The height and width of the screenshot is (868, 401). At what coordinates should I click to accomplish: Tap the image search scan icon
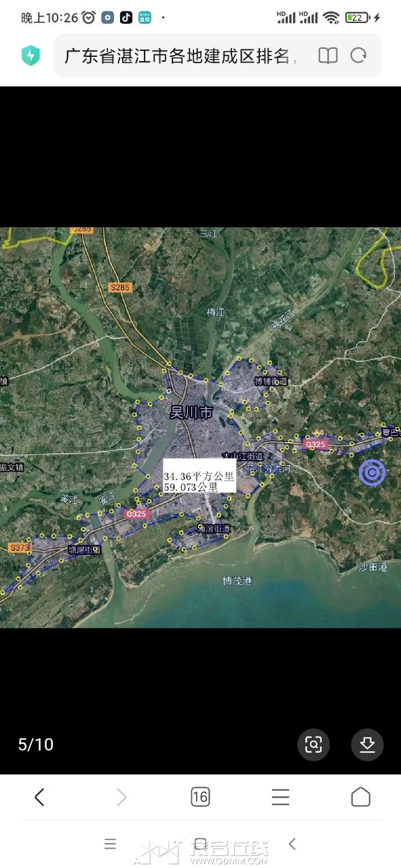(313, 745)
